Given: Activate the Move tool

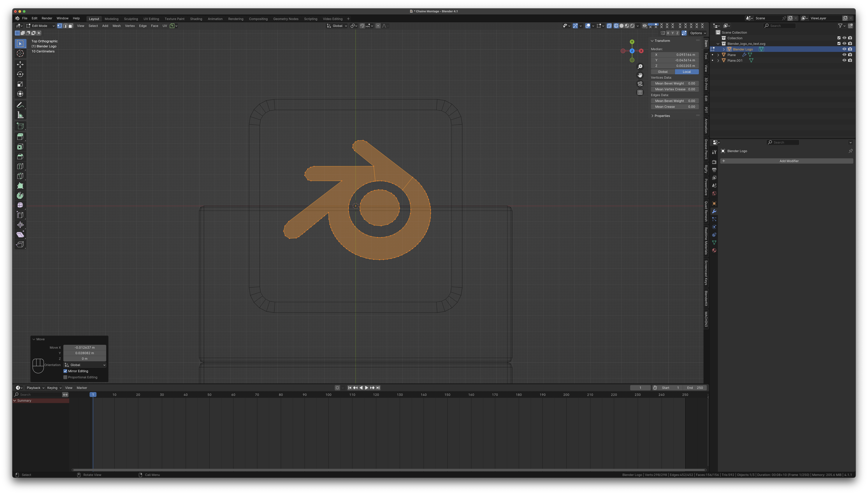Looking at the screenshot, I should (x=20, y=64).
